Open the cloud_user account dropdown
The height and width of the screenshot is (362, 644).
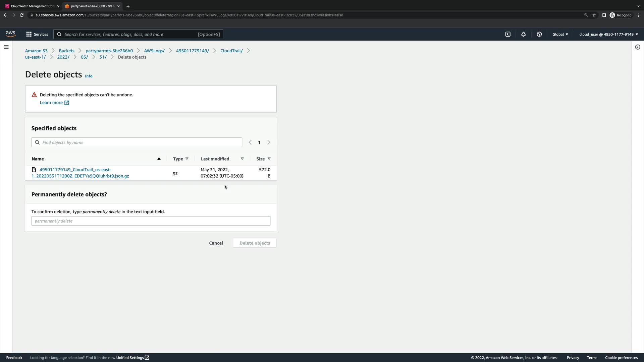point(608,34)
